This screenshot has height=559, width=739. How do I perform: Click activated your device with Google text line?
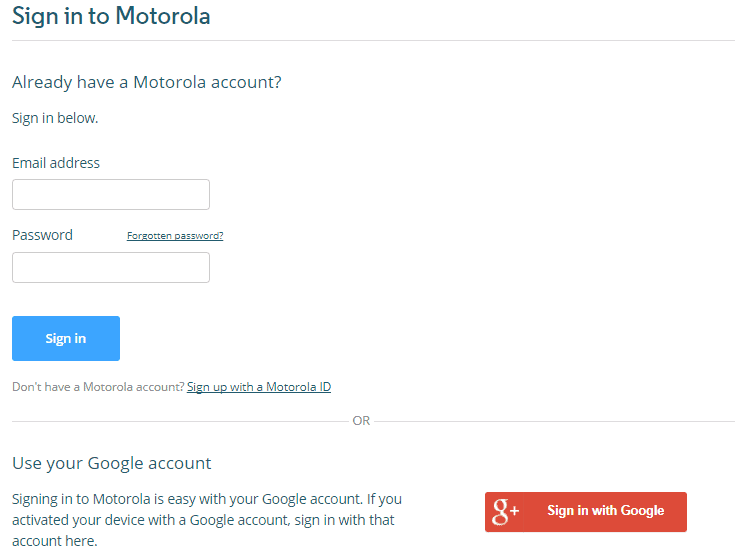(203, 520)
